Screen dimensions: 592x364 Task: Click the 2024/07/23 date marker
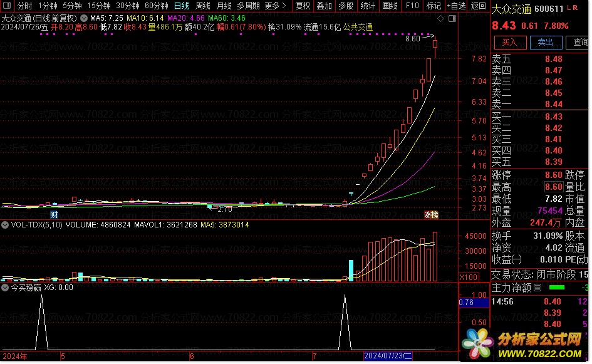388,356
